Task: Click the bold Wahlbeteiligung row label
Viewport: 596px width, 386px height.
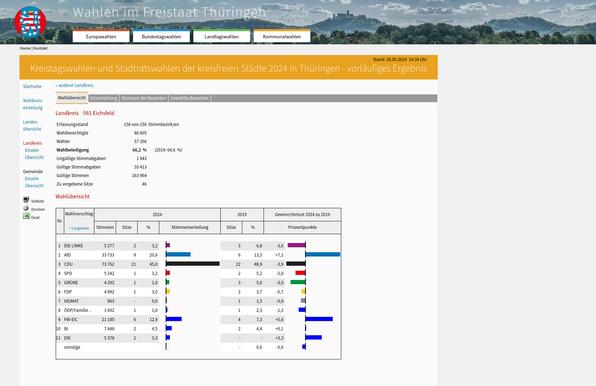Action: point(73,150)
